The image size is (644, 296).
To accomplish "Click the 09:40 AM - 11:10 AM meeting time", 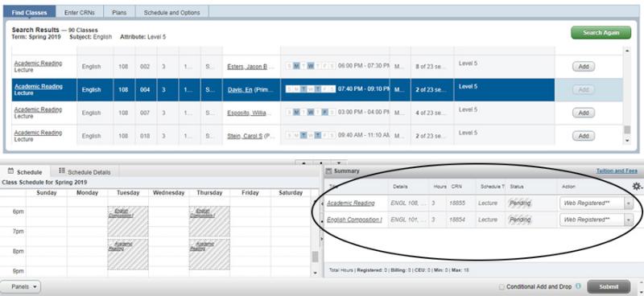I will point(363,135).
